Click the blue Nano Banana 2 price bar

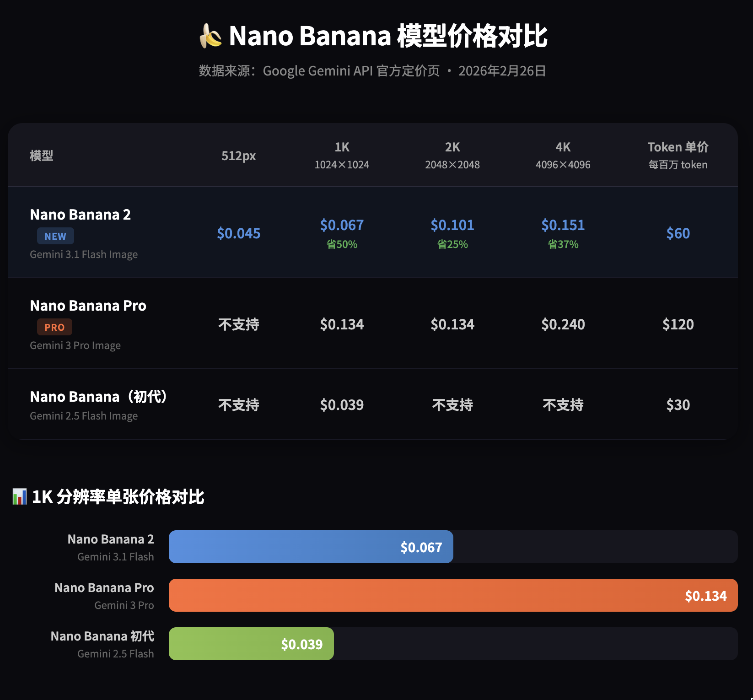(311, 547)
